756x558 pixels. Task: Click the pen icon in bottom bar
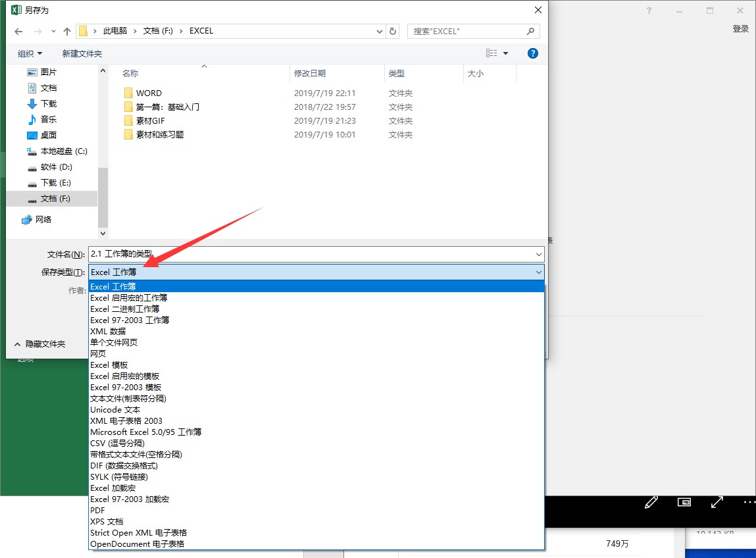651,503
